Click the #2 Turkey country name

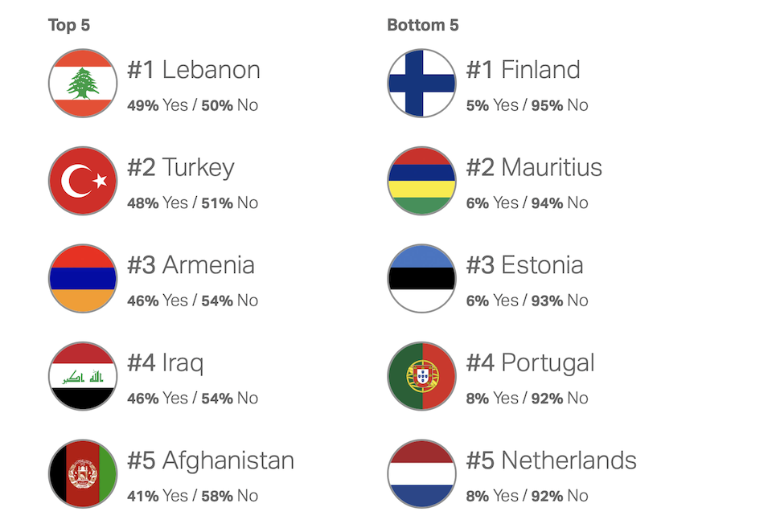pyautogui.click(x=181, y=168)
